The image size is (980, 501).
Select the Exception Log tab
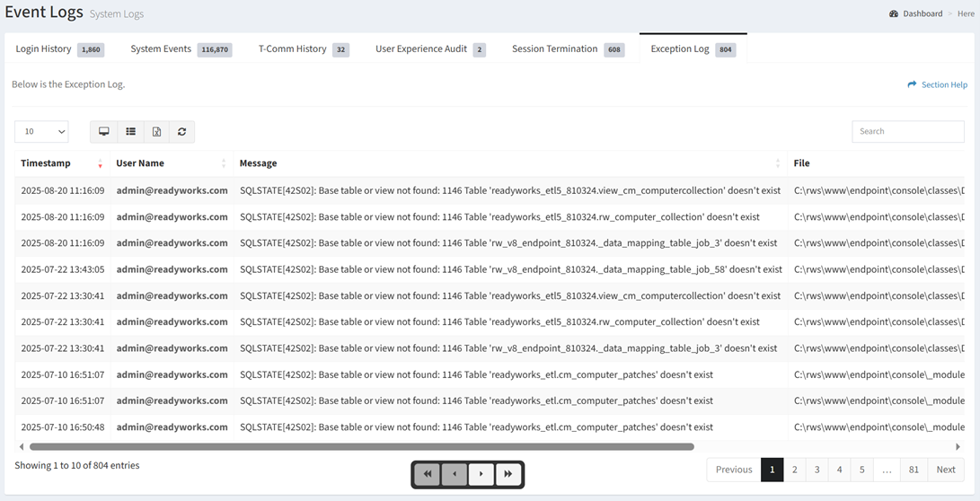tap(693, 48)
